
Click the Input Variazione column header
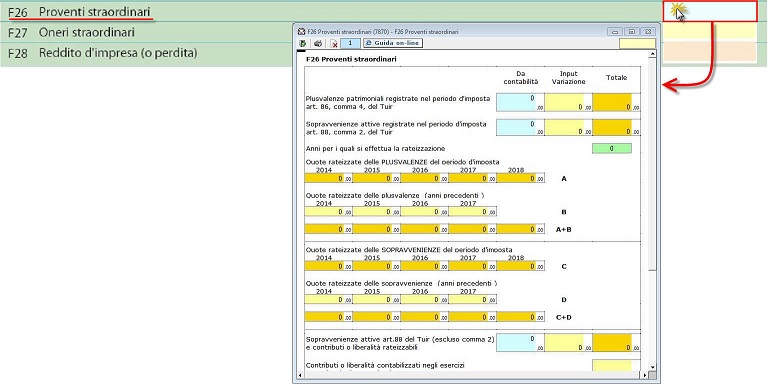coord(568,78)
